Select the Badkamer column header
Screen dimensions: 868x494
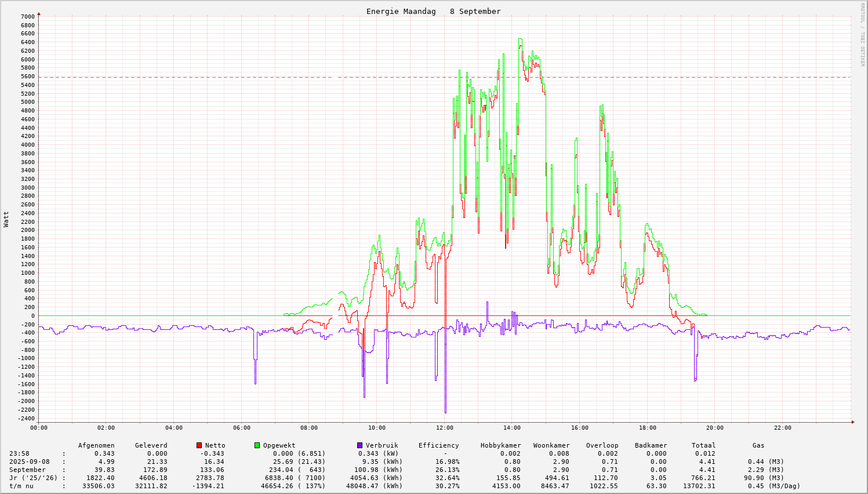click(x=651, y=445)
